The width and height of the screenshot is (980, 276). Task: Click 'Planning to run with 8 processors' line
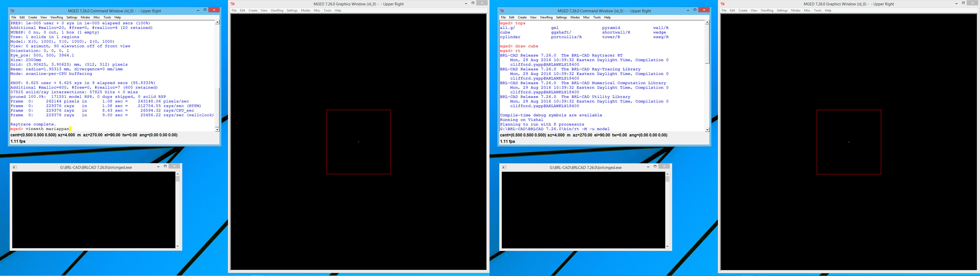pyautogui.click(x=542, y=124)
